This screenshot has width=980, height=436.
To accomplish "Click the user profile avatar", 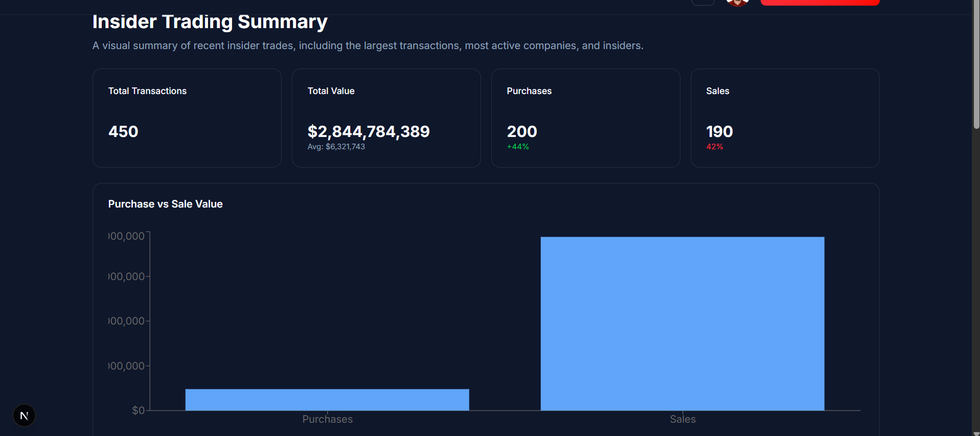I will pos(737,2).
